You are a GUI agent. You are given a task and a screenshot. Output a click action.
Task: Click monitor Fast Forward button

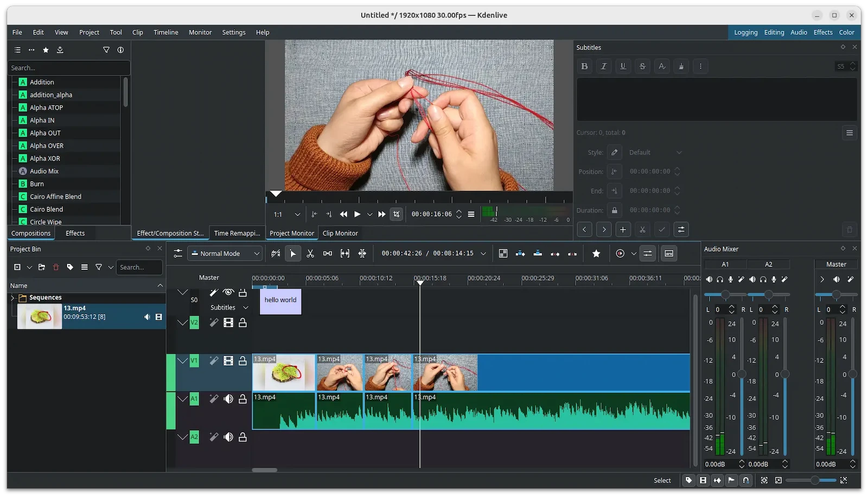382,214
